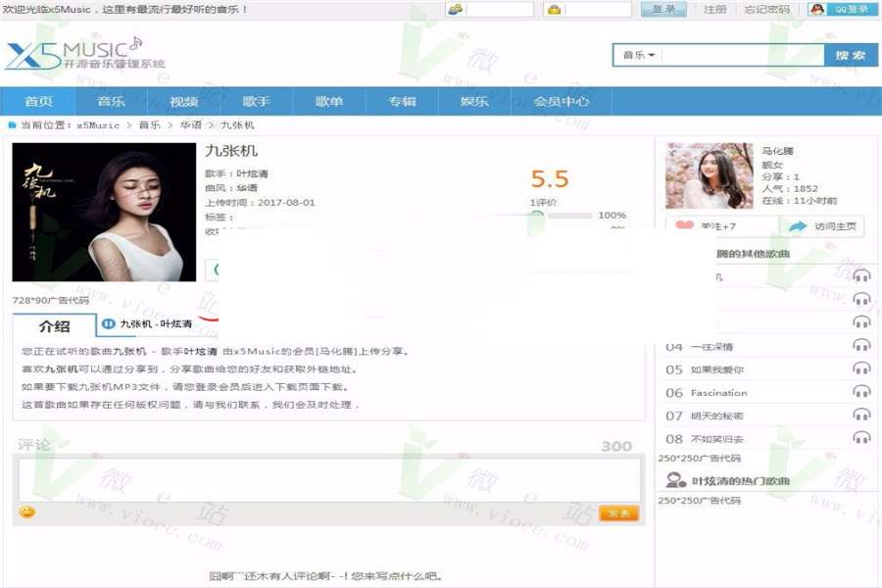Play song 08 不如笑归去 via headphone icon
The image size is (882, 588).
(861, 437)
